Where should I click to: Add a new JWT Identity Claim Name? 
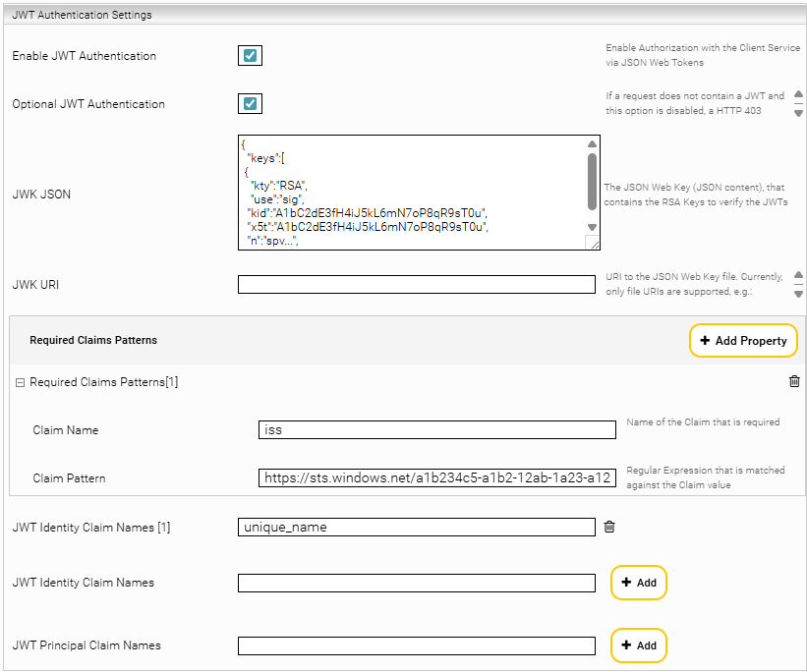[638, 583]
